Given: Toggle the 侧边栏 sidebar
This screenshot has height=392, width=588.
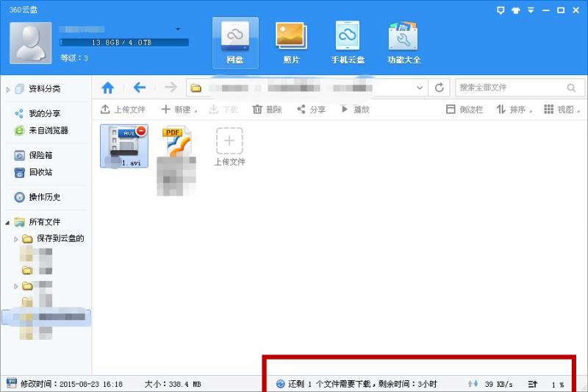Looking at the screenshot, I should coord(465,110).
